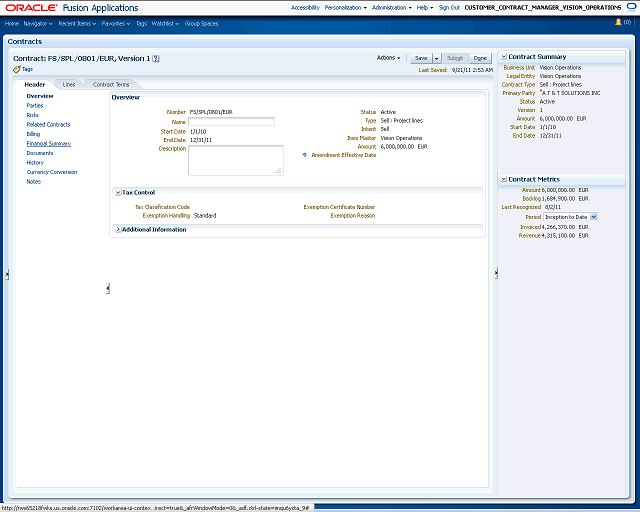
Task: Click contract number FS/SPL/0801/EUR value
Action: (x=211, y=112)
